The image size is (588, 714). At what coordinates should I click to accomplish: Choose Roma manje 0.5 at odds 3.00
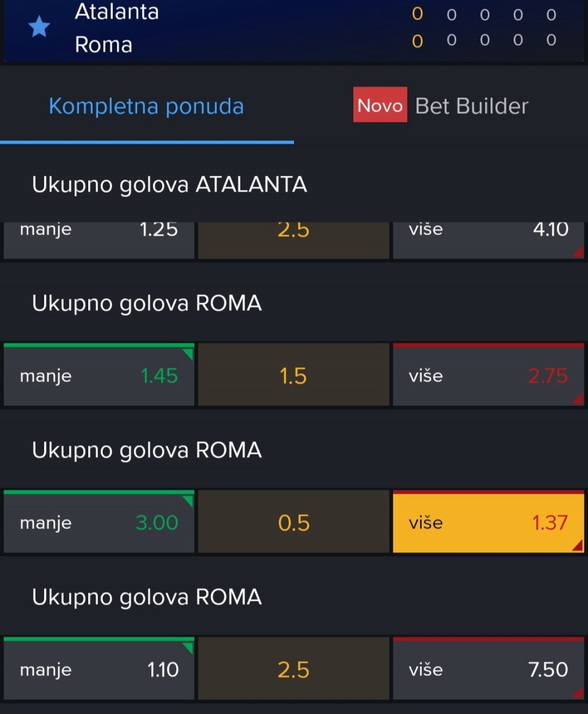click(99, 522)
